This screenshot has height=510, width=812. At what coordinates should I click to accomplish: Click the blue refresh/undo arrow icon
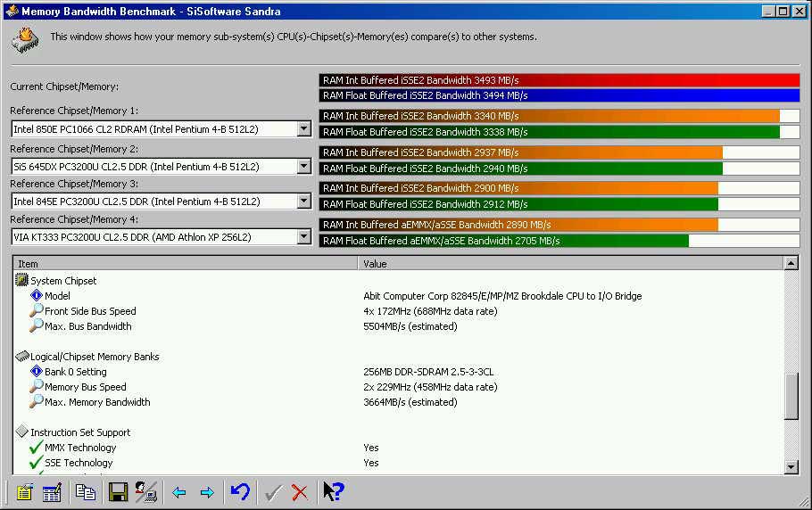(x=240, y=491)
